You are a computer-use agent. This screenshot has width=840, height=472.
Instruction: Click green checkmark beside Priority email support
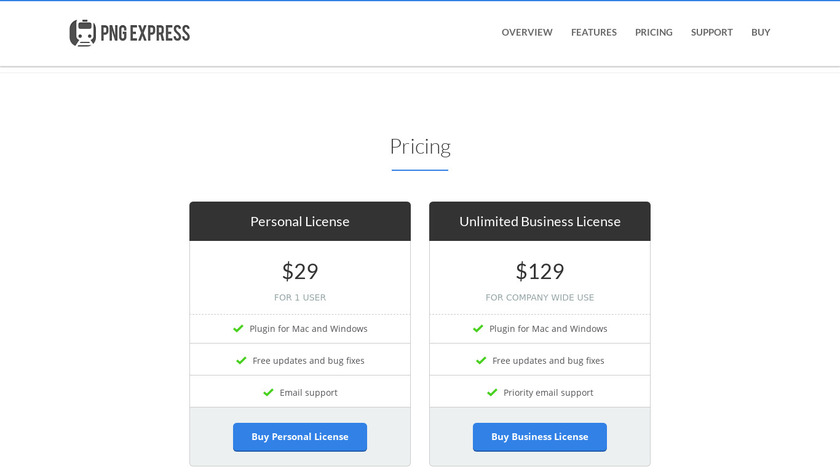point(492,393)
